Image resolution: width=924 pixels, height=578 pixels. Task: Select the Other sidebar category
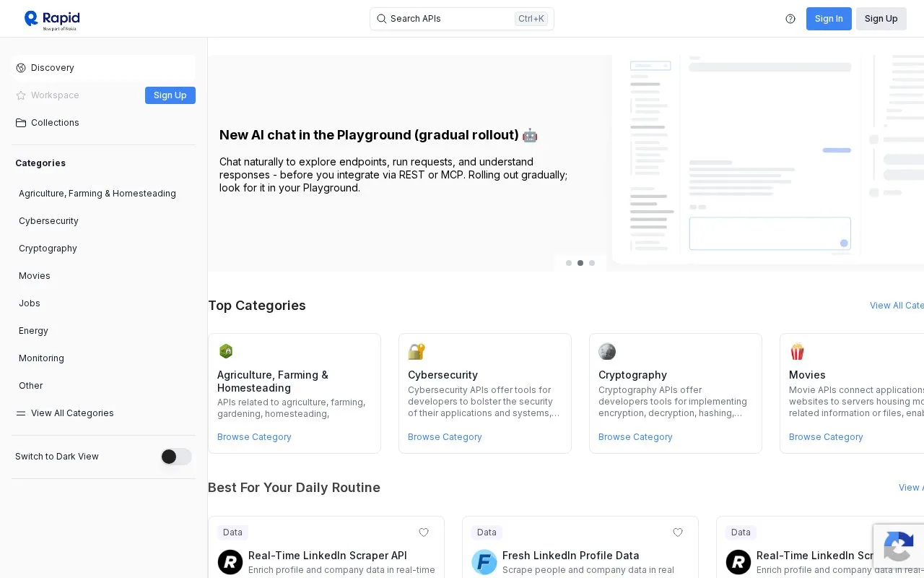[31, 386]
